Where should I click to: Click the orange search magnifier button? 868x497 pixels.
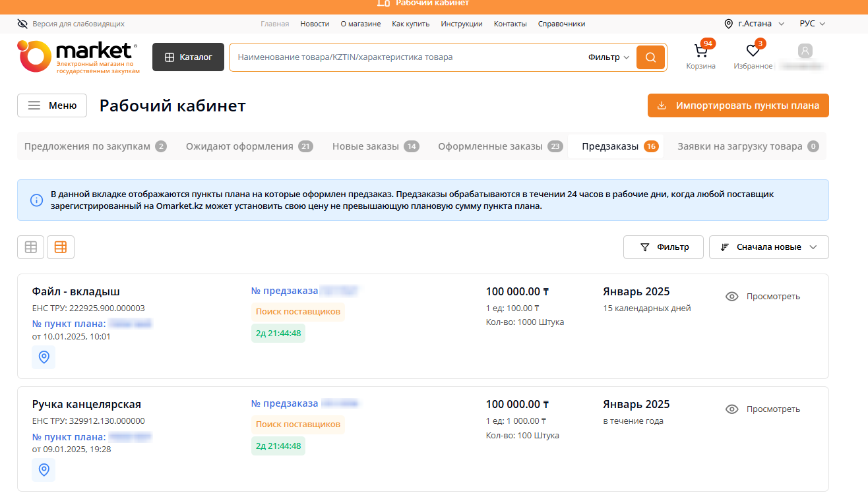[x=650, y=57]
